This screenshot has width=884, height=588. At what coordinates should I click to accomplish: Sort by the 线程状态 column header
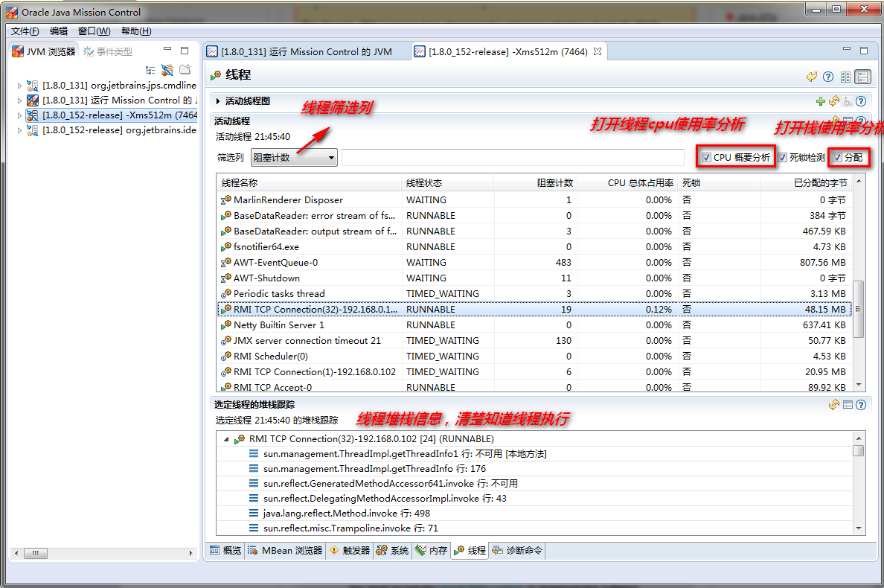pos(448,182)
